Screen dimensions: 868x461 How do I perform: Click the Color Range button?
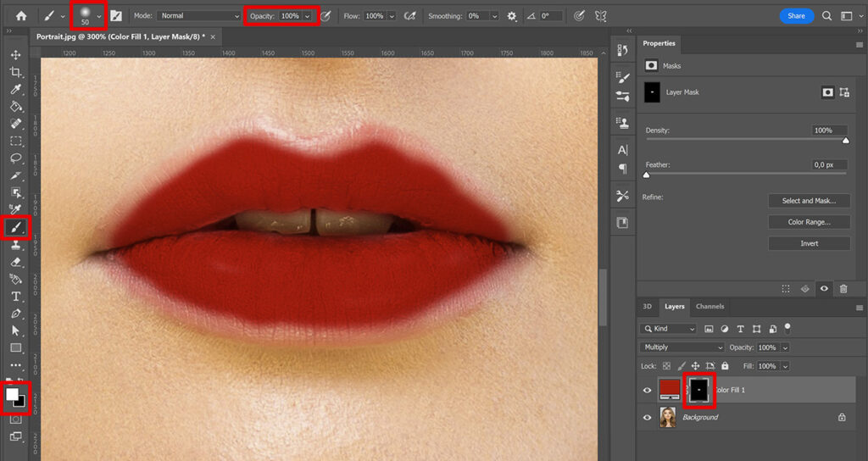[809, 222]
